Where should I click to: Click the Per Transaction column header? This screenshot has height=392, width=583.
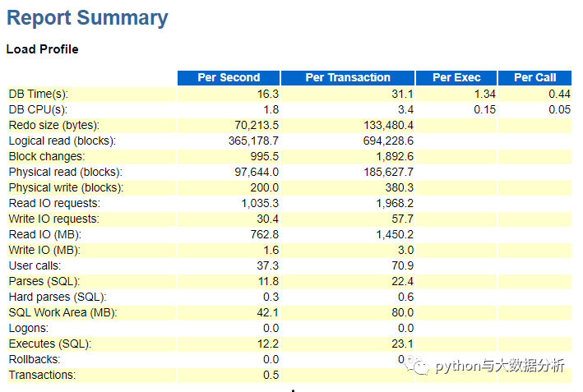point(348,77)
